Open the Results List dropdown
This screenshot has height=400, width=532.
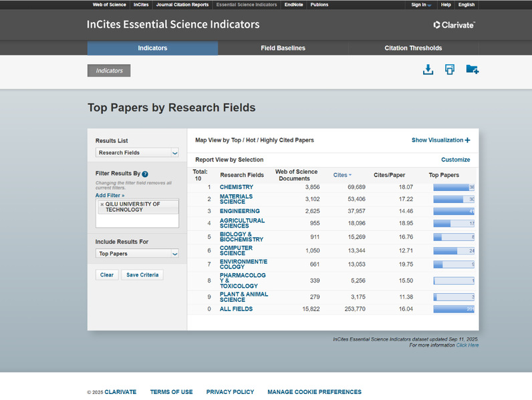coord(137,153)
